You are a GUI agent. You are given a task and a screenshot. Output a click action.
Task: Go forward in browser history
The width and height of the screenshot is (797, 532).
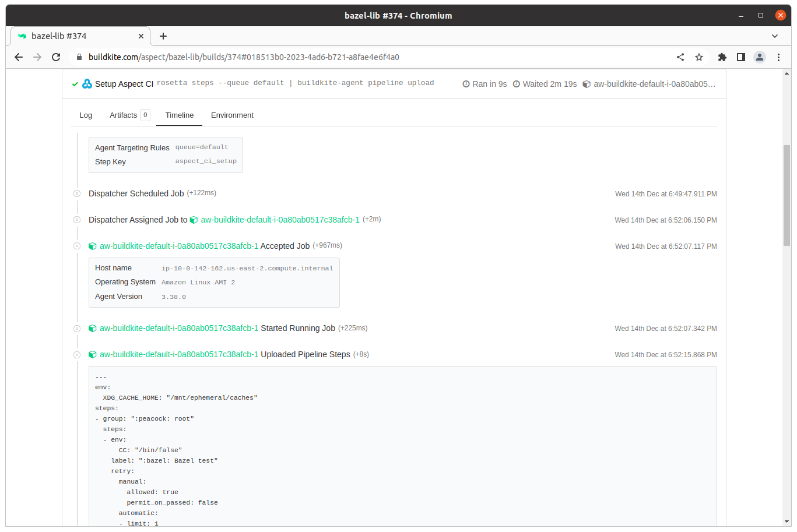[37, 57]
